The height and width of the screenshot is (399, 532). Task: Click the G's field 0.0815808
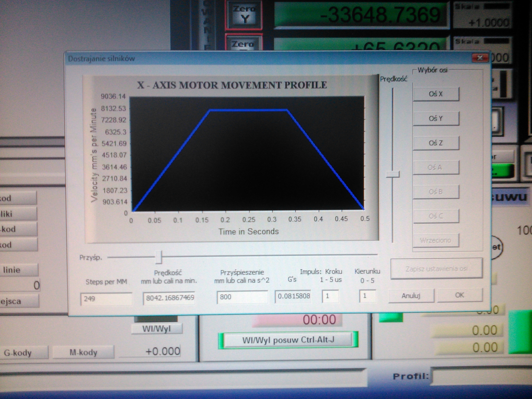pyautogui.click(x=293, y=296)
